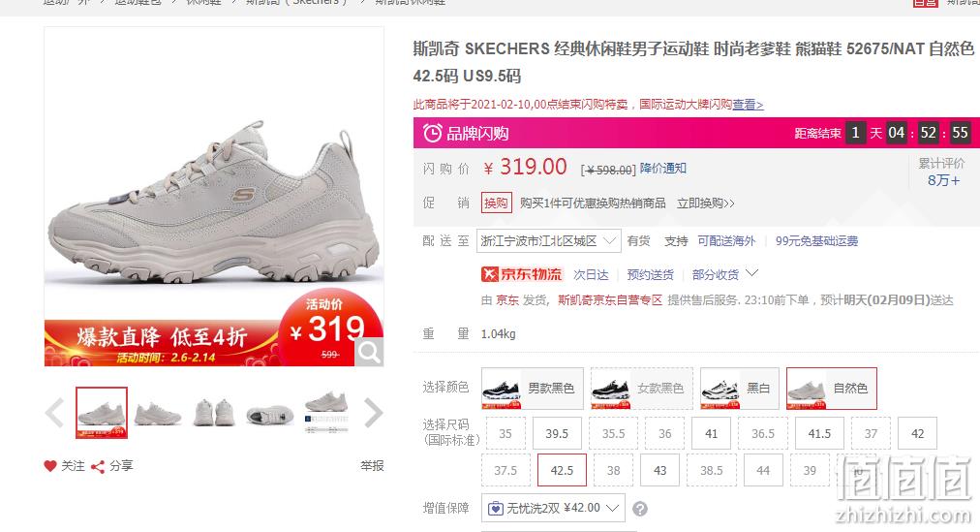The image size is (980, 532).
Task: Click the heart 关注 follow icon
Action: coord(50,466)
